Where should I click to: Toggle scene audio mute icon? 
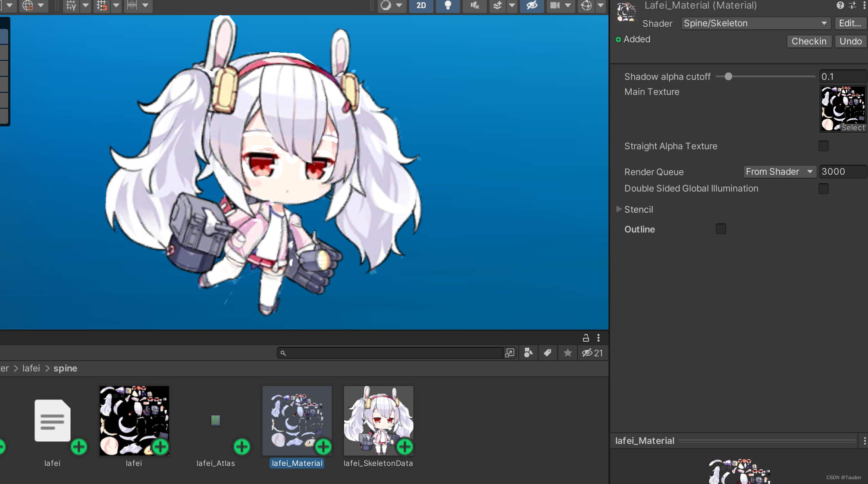(x=474, y=6)
